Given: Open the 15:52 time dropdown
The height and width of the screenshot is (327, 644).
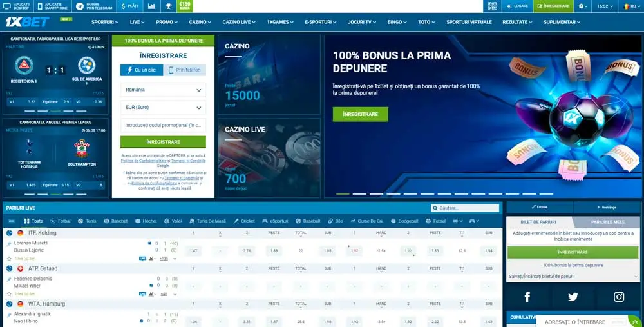Looking at the screenshot, I should click(x=605, y=6).
